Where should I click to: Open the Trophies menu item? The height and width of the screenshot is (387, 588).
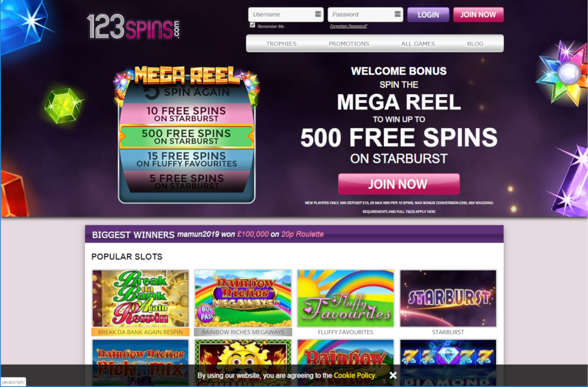click(x=281, y=44)
